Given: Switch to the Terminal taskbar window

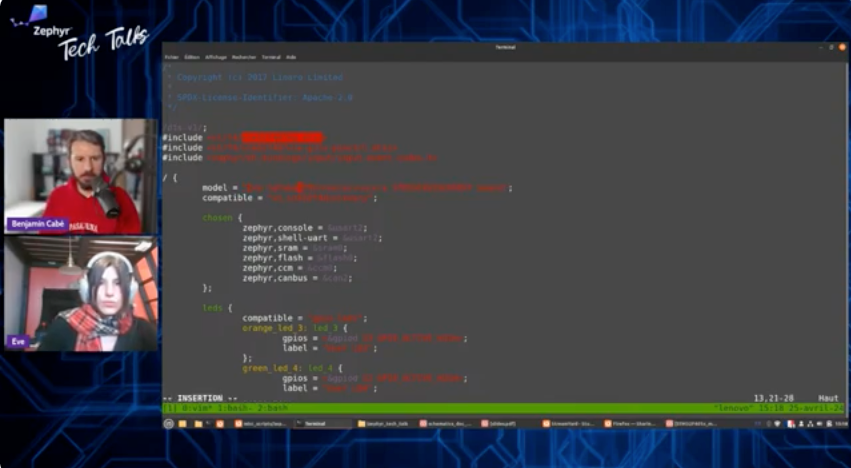Looking at the screenshot, I should tap(322, 423).
